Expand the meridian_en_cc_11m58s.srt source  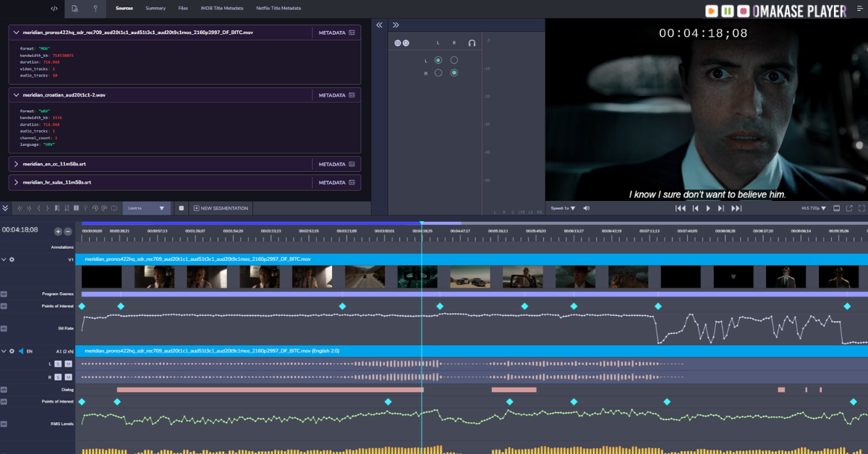tap(16, 164)
